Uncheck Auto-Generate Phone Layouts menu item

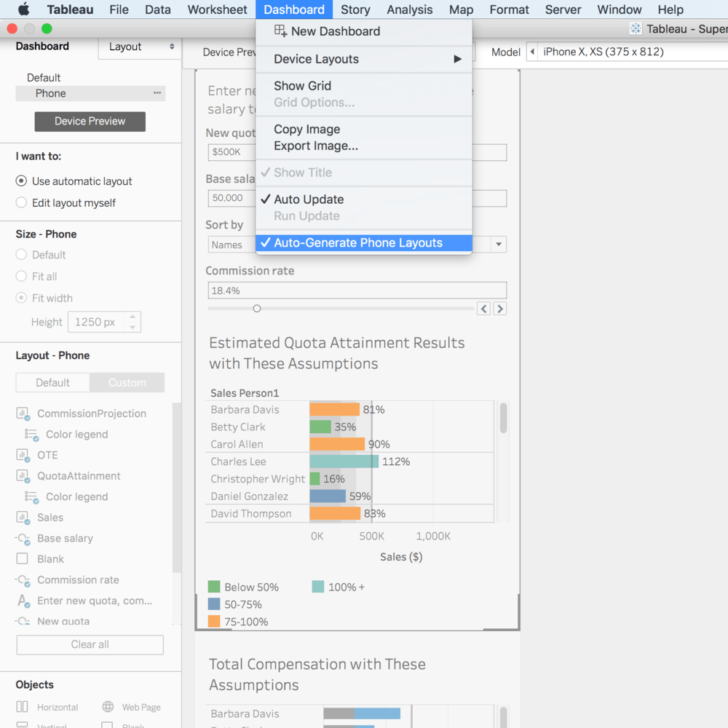357,243
